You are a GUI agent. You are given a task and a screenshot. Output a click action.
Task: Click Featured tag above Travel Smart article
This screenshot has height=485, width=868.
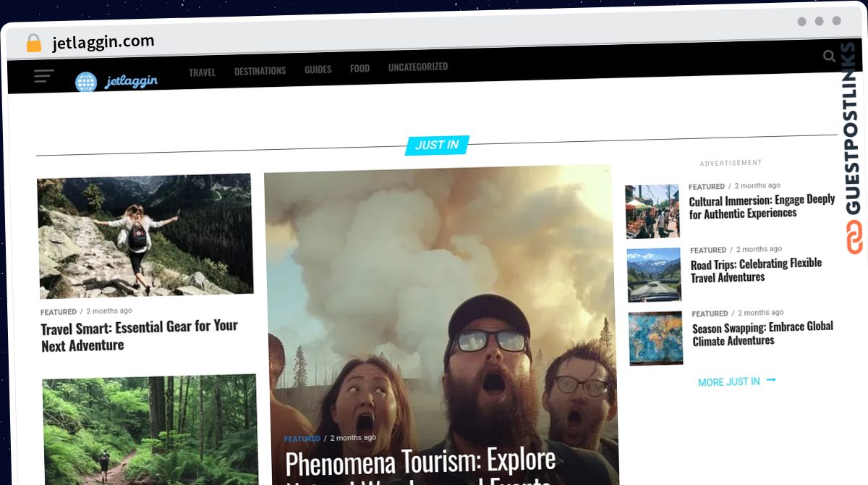(59, 312)
